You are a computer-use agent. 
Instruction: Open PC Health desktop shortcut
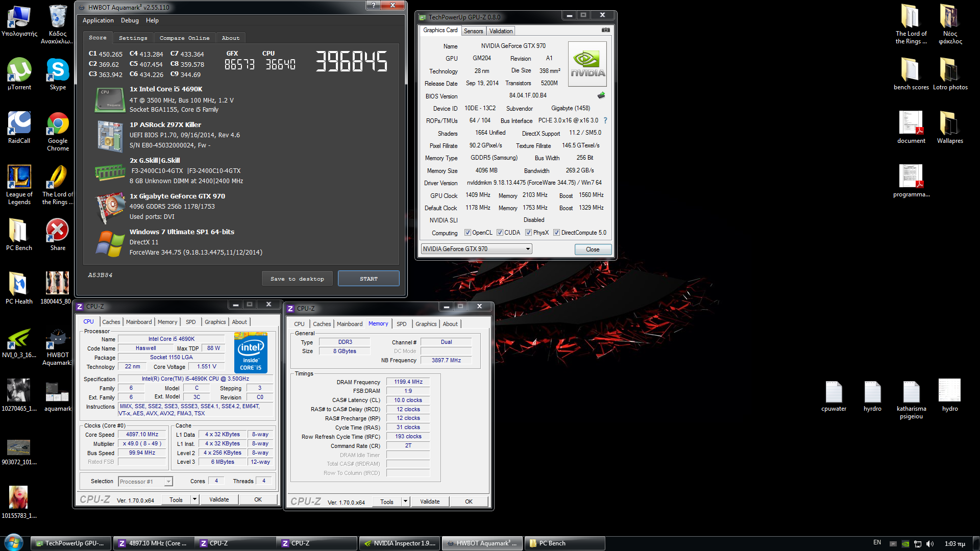19,288
